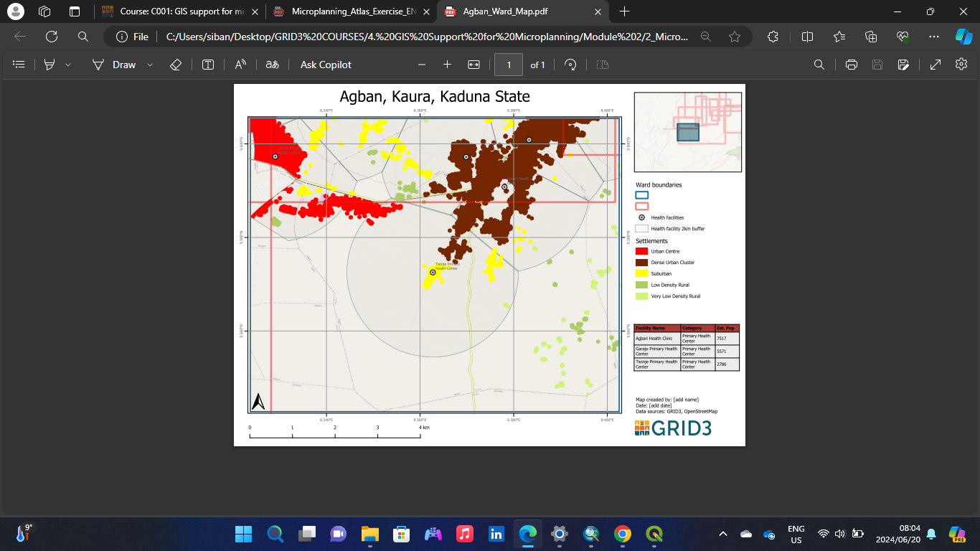This screenshot has height=551, width=980.
Task: Open the weather widget showing 9°
Action: pyautogui.click(x=24, y=533)
